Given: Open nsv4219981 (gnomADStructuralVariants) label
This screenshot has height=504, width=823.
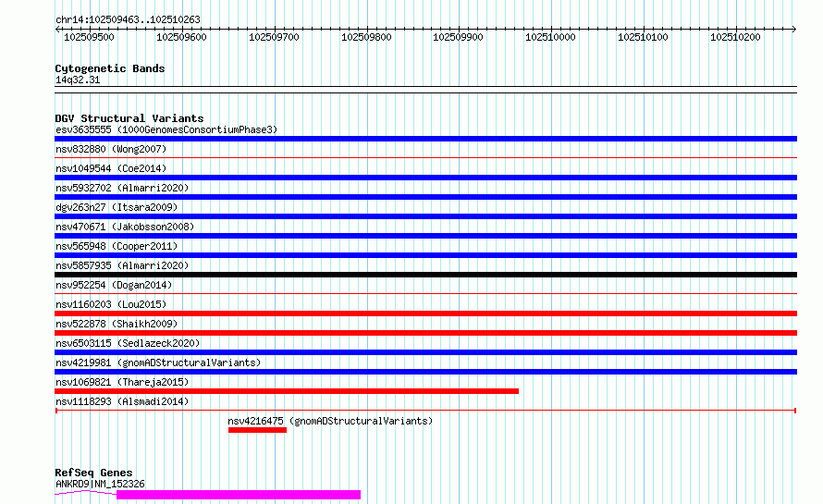Looking at the screenshot, I should [158, 363].
